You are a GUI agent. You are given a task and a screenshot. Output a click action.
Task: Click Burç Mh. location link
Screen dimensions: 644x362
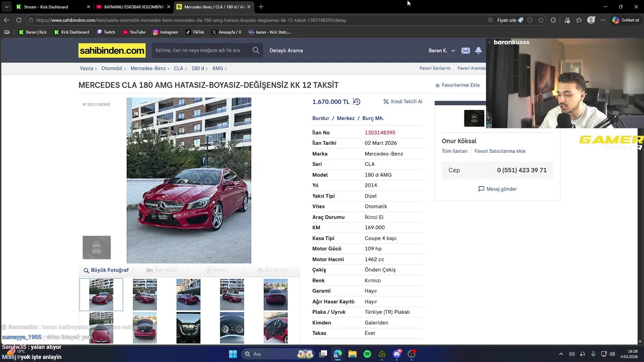(373, 118)
